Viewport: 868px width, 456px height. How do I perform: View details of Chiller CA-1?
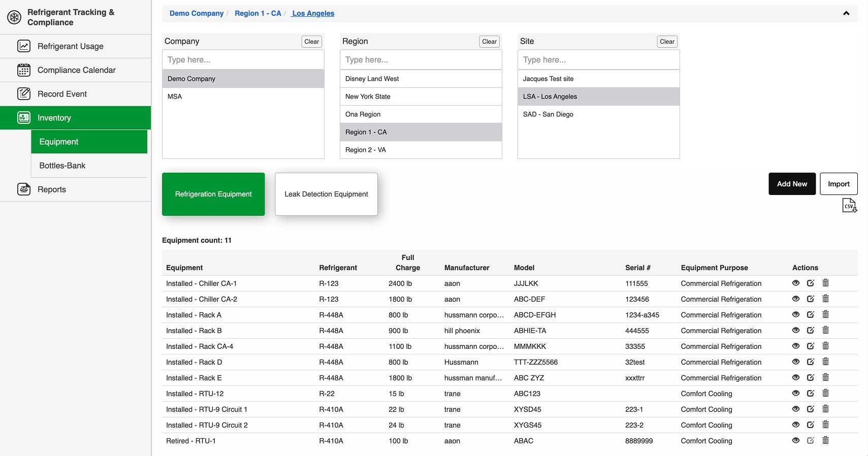pos(796,283)
